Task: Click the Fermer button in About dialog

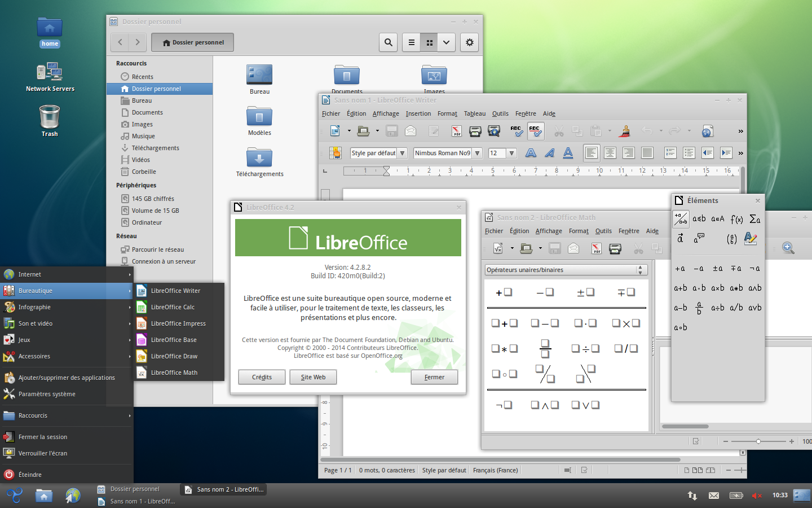Action: tap(434, 377)
